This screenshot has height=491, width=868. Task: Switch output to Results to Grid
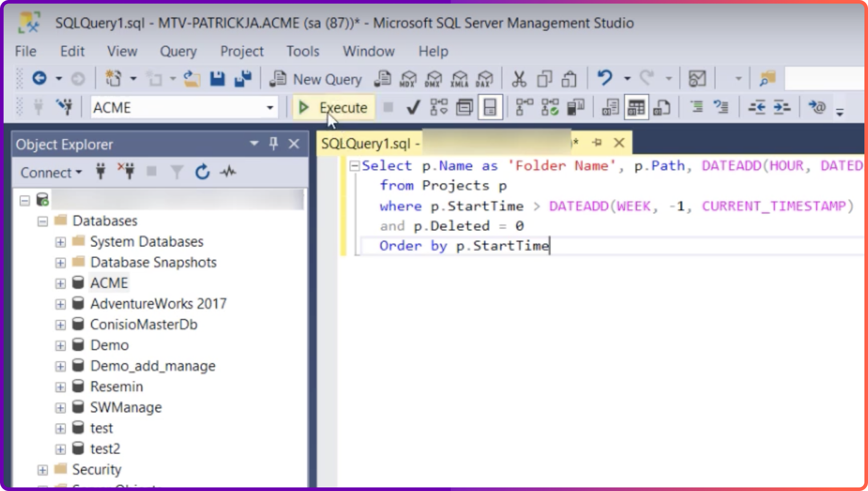(636, 108)
